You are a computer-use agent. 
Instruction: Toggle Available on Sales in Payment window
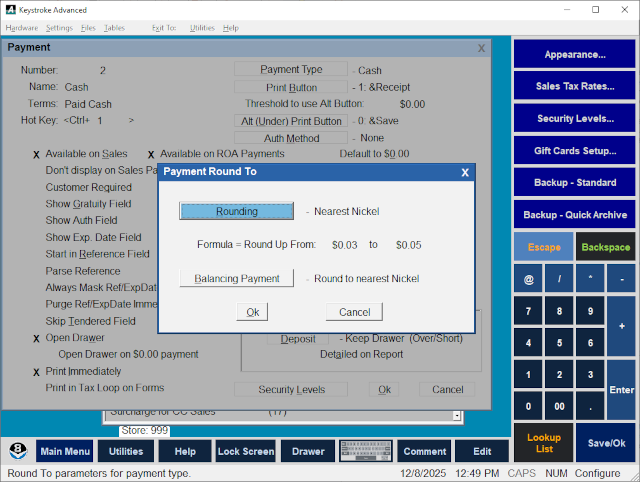coord(80,154)
